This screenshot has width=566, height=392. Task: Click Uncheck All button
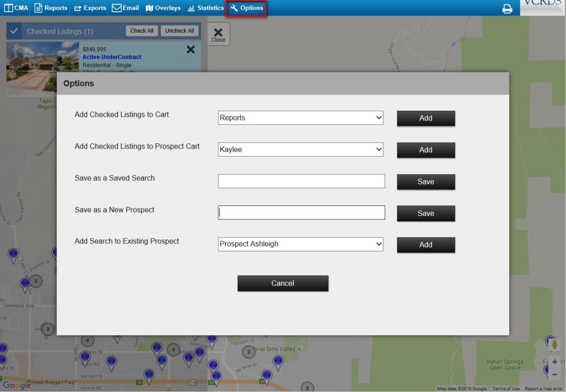(x=179, y=30)
